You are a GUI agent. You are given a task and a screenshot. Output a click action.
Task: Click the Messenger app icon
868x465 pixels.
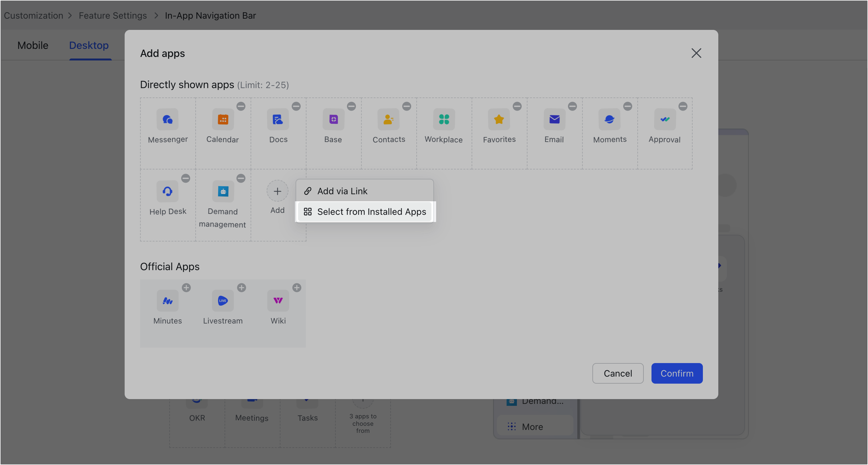pyautogui.click(x=167, y=119)
